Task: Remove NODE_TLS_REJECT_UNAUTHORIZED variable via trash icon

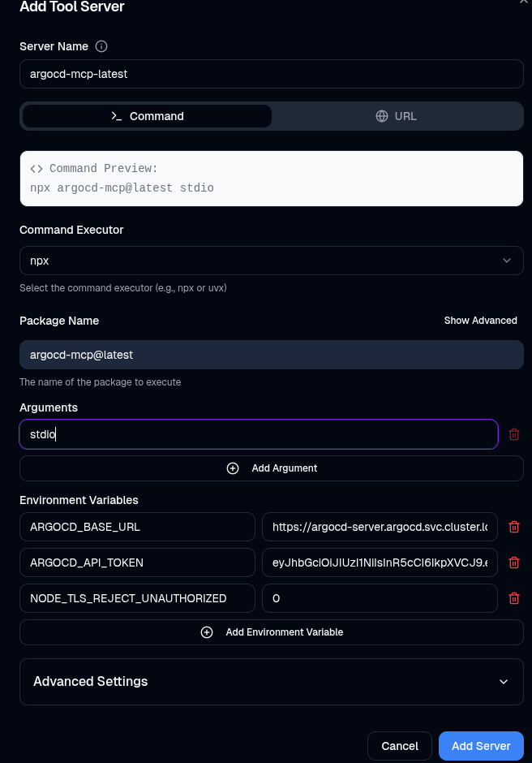Action: [x=513, y=598]
